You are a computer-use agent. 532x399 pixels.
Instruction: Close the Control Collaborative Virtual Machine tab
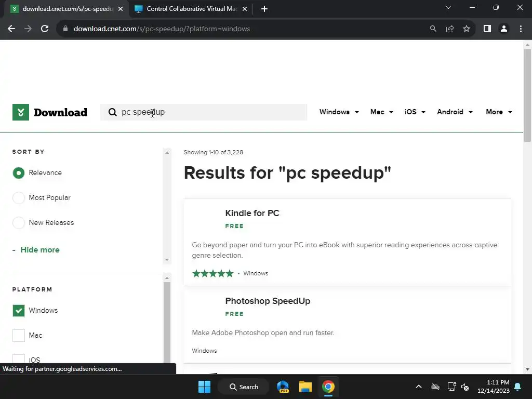[x=245, y=9]
